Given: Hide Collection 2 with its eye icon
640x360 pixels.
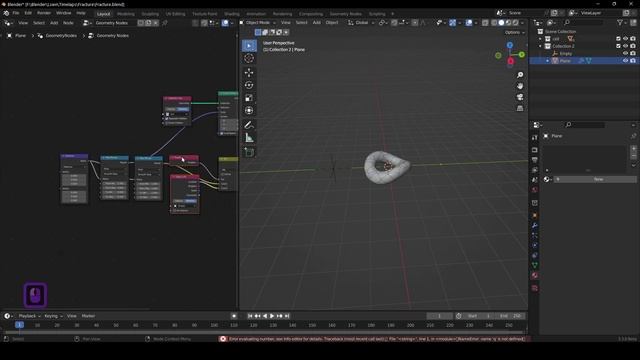Looking at the screenshot, I should [625, 46].
